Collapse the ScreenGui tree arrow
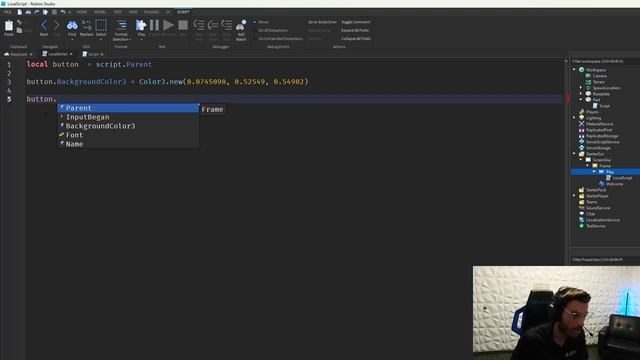Viewport: 640px width, 360px height. click(581, 160)
